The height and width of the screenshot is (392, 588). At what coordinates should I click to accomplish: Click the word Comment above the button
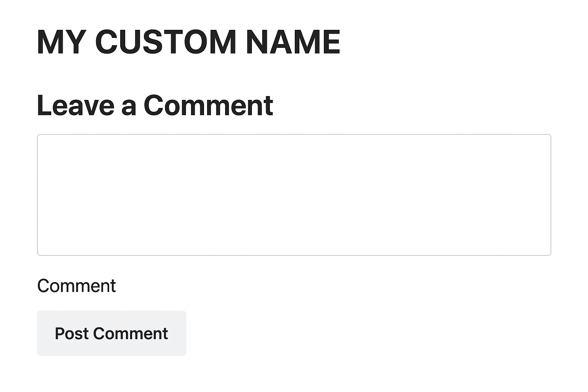(x=77, y=286)
